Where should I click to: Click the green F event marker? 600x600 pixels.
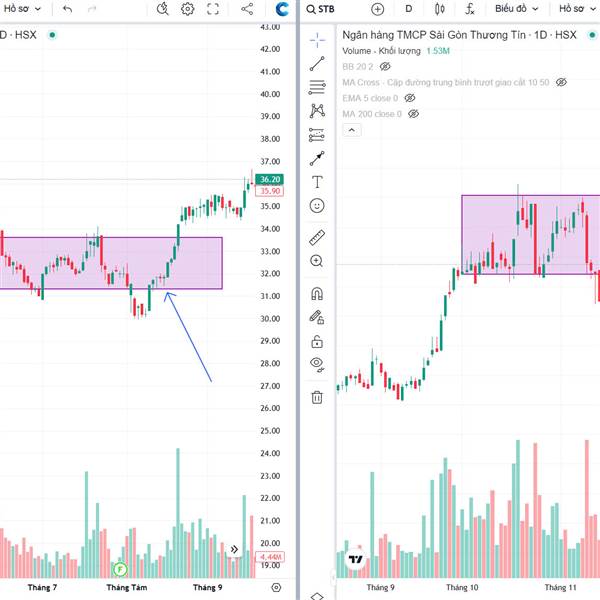point(120,569)
